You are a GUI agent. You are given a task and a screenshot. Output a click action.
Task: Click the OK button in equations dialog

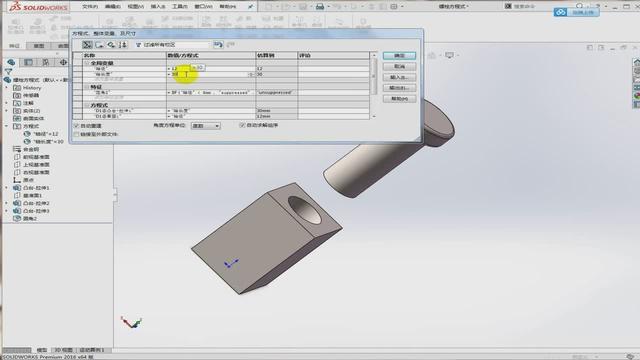coord(399,56)
